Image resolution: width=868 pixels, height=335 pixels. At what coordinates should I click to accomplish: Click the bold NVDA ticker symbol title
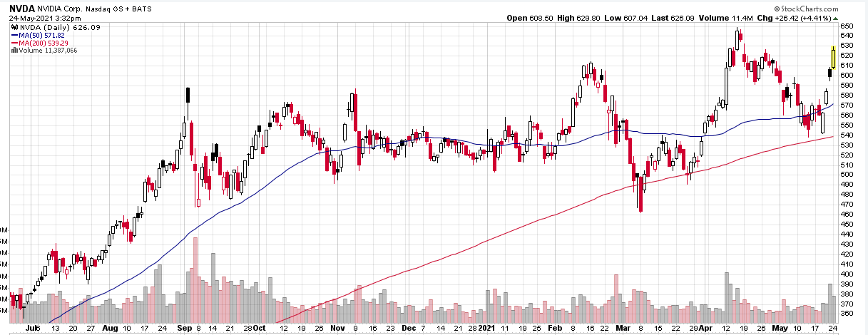[22, 9]
